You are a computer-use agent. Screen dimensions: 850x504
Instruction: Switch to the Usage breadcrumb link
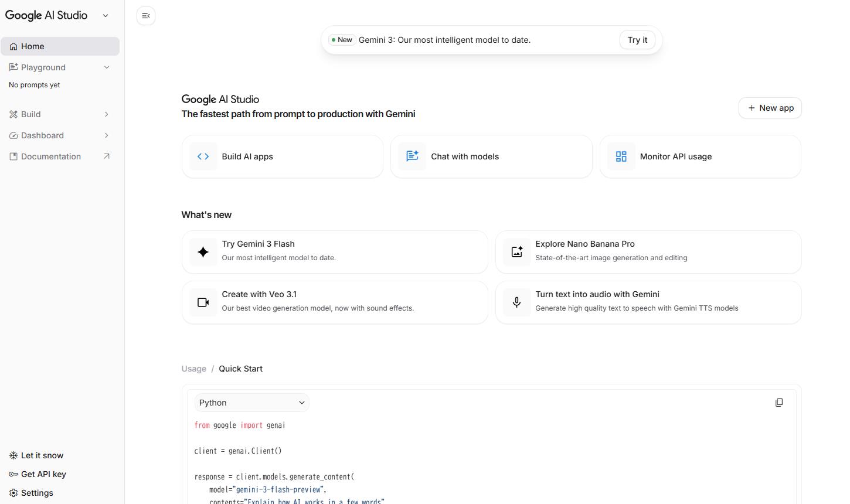coord(193,369)
